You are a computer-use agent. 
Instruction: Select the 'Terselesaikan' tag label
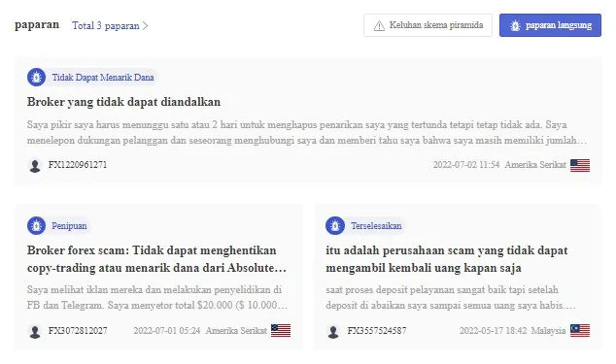[376, 226]
